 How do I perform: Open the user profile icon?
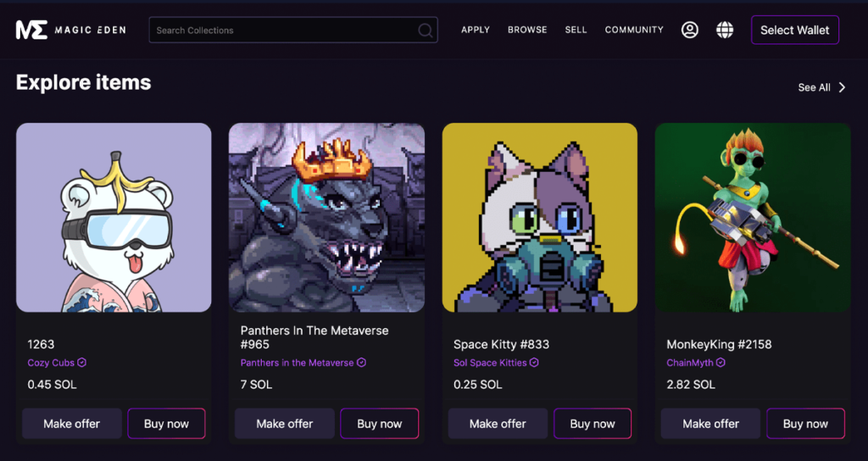[690, 30]
